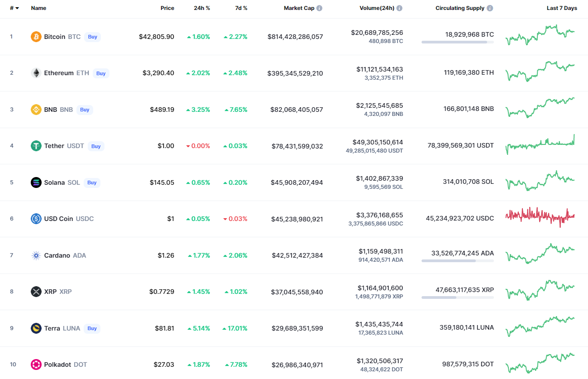
Task: Click the Market Cap info icon
Action: [319, 8]
